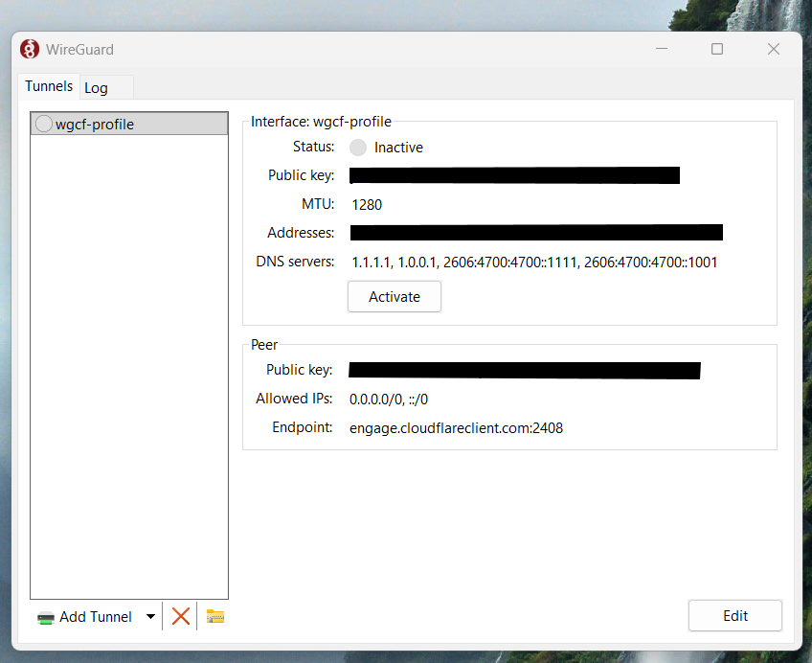Click the Inactive status circle icon

point(358,148)
